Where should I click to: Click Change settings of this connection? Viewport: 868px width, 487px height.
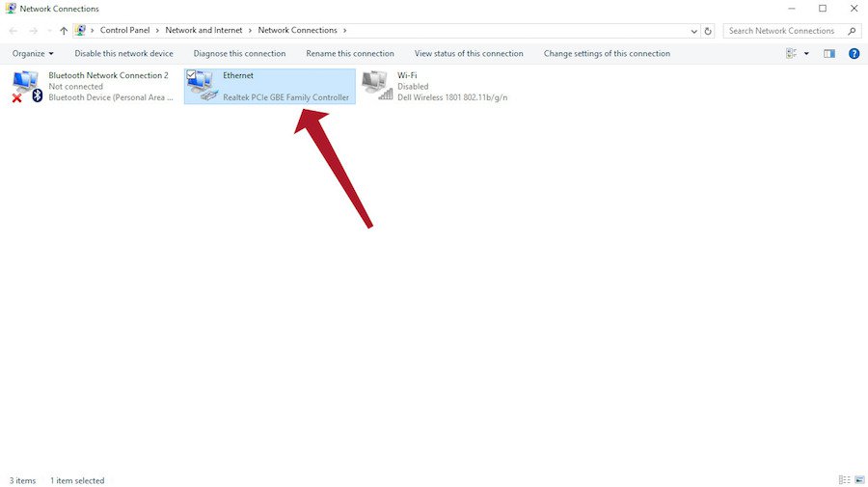[607, 54]
